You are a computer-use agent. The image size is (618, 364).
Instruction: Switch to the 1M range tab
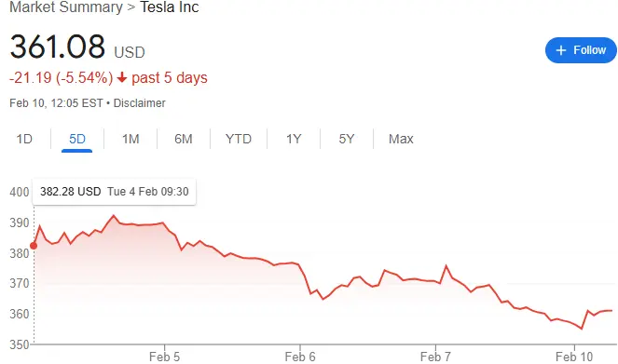130,139
